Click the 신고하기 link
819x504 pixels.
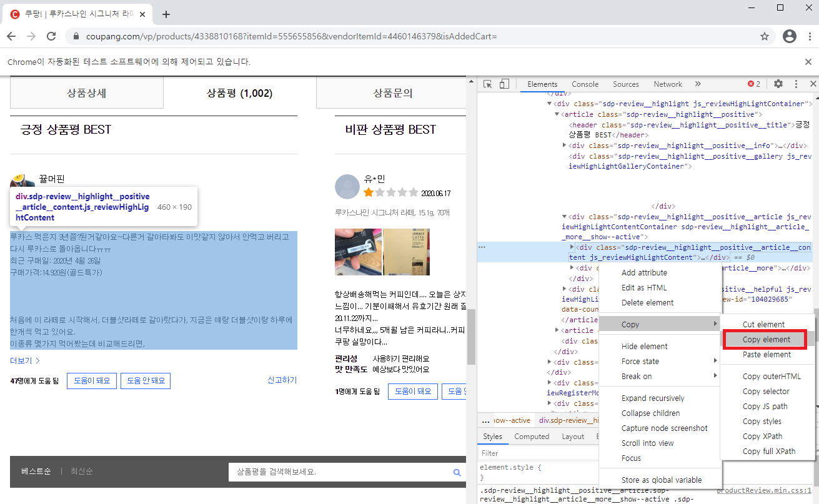[282, 380]
